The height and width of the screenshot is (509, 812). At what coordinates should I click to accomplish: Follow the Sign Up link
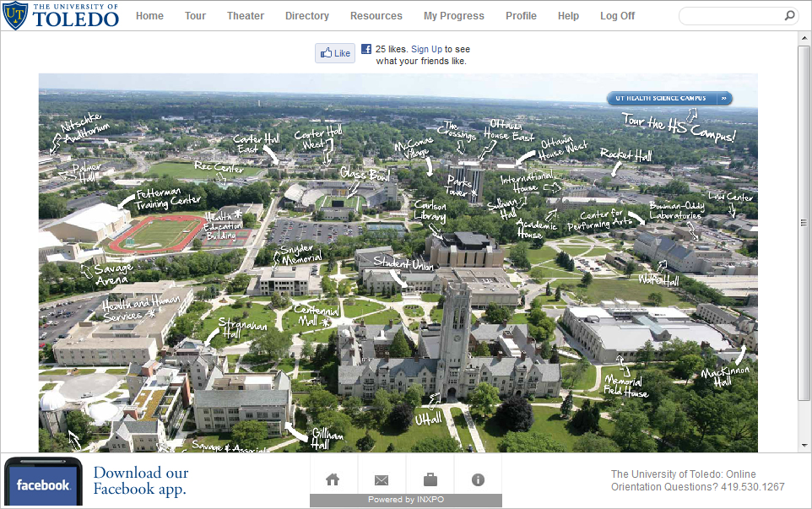point(427,49)
